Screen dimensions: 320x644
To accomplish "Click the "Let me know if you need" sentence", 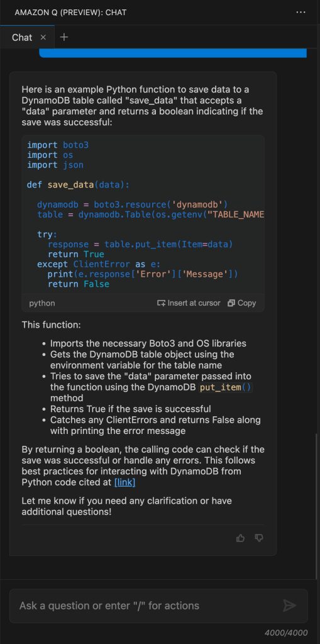I will (x=126, y=506).
